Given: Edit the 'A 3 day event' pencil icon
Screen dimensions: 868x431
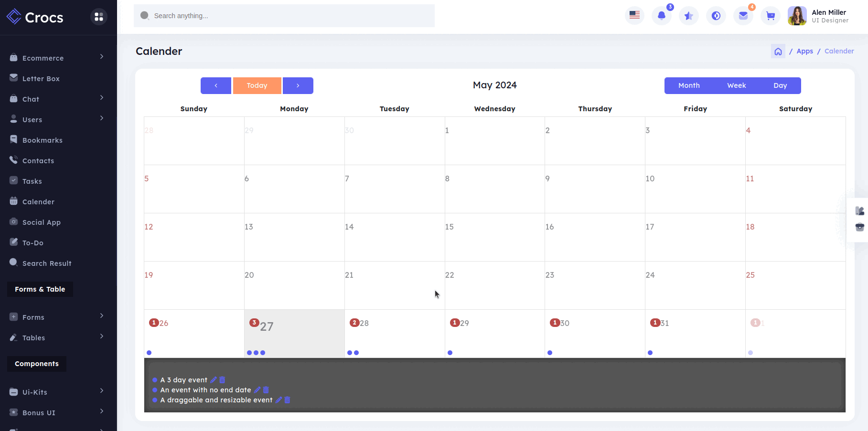Looking at the screenshot, I should click(214, 380).
